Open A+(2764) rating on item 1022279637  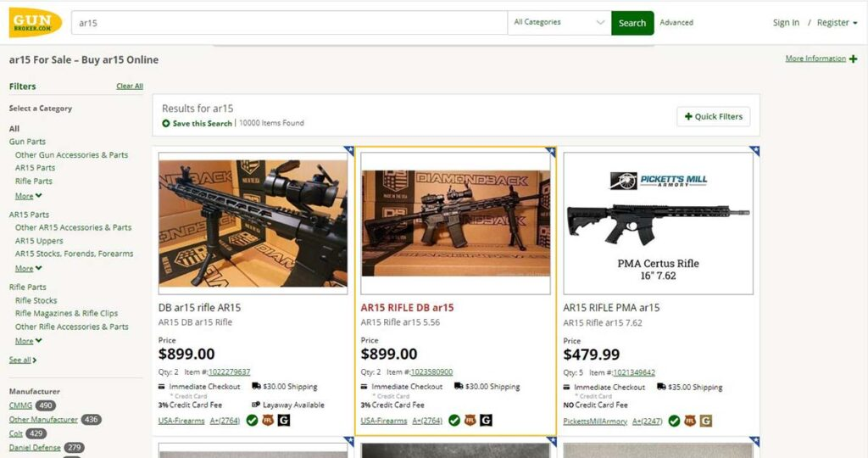pos(225,421)
